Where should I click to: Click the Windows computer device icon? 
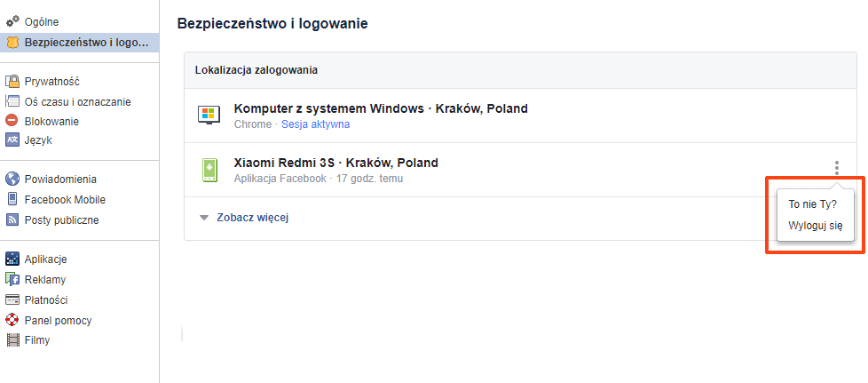[209, 116]
